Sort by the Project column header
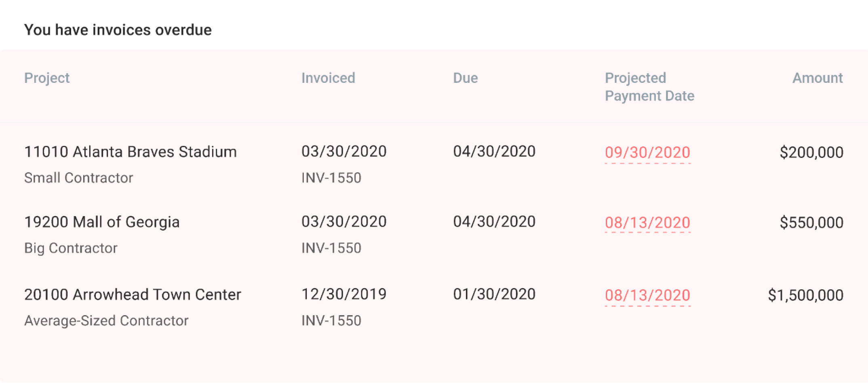Screen dimensions: 868x383 pos(47,78)
